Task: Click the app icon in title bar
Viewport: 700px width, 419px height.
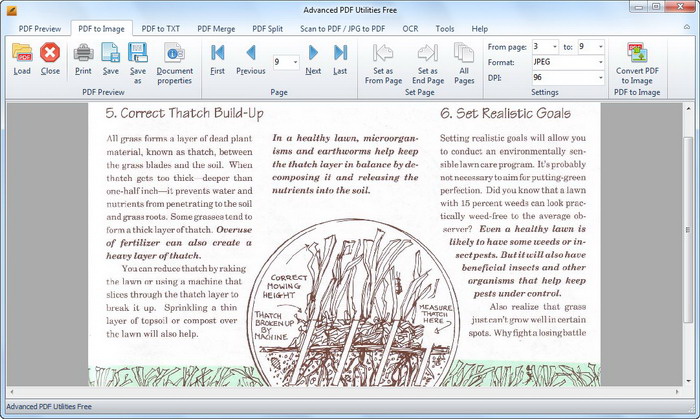Action: pos(12,10)
